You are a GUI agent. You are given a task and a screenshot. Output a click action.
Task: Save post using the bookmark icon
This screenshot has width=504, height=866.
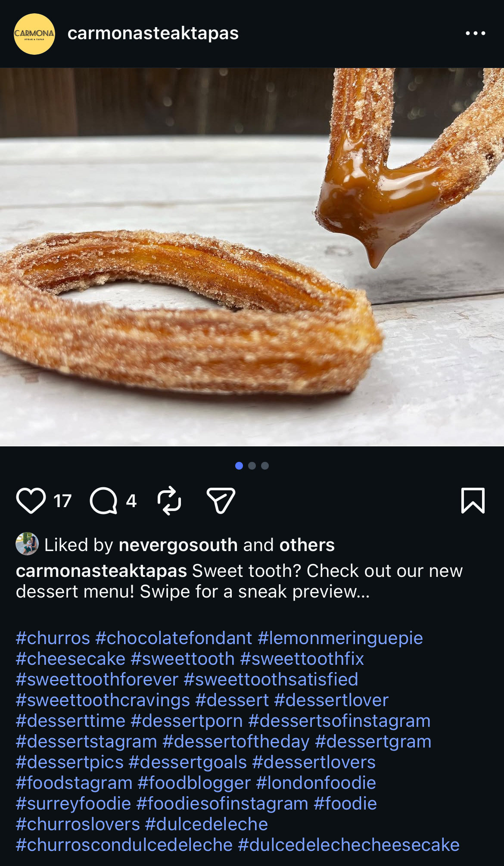(x=473, y=501)
